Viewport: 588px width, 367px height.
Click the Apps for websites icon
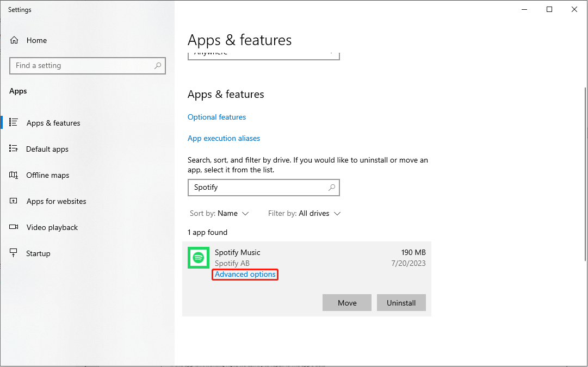14,201
